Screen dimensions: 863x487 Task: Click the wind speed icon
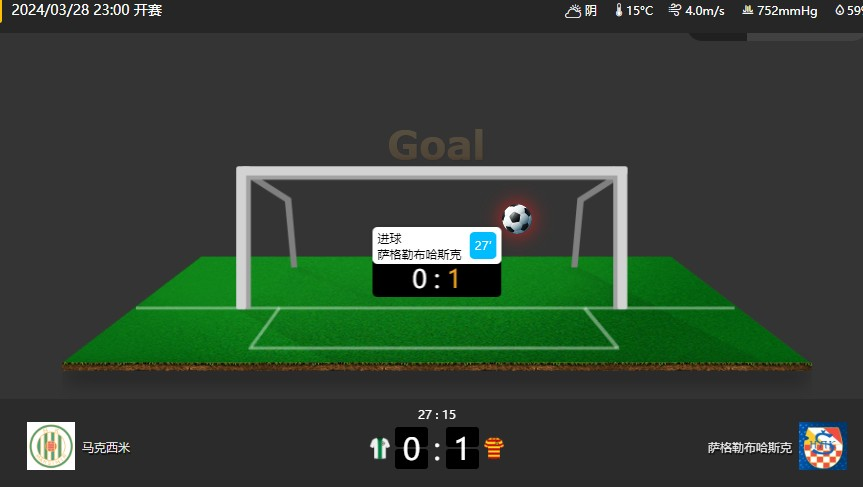click(x=675, y=10)
